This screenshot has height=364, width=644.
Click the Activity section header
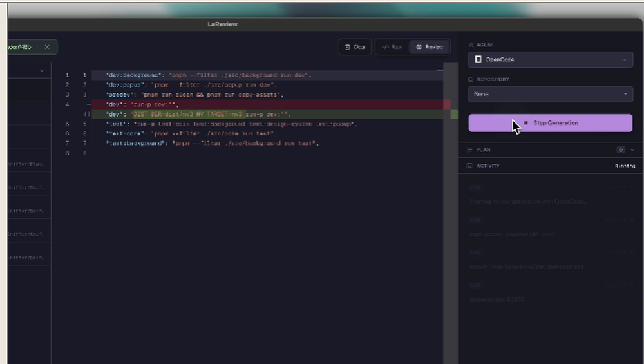point(551,166)
